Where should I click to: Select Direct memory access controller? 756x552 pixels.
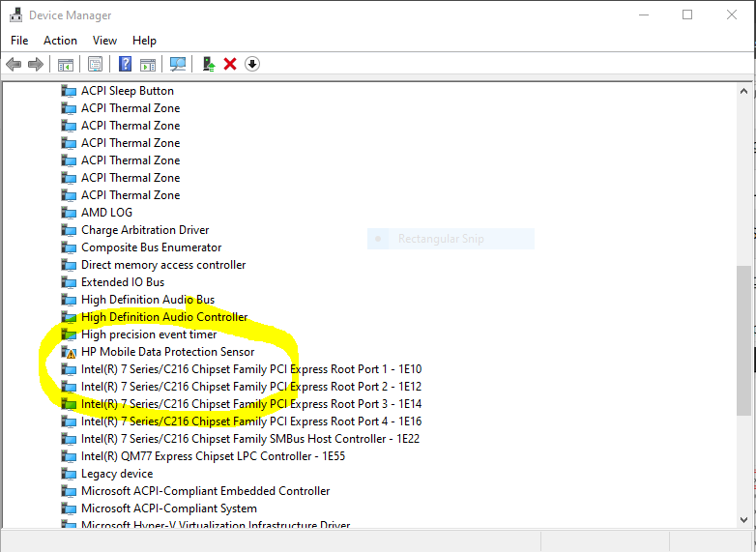163,265
